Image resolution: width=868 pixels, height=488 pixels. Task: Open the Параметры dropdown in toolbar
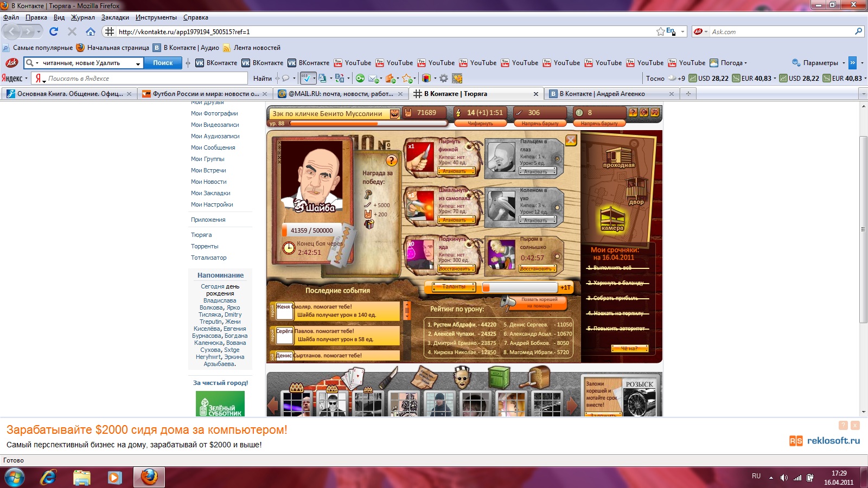(x=819, y=63)
